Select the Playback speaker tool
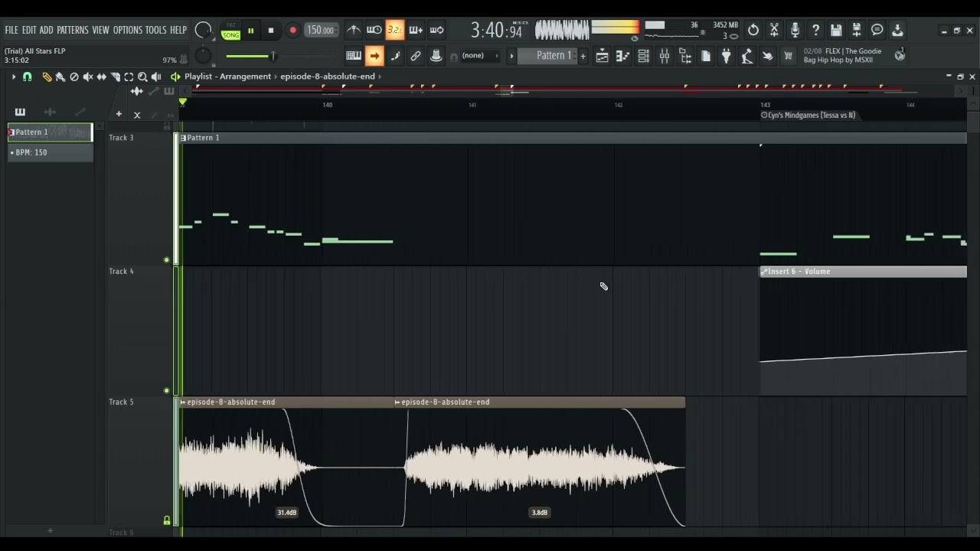Screen dimensions: 980x551 click(x=156, y=77)
